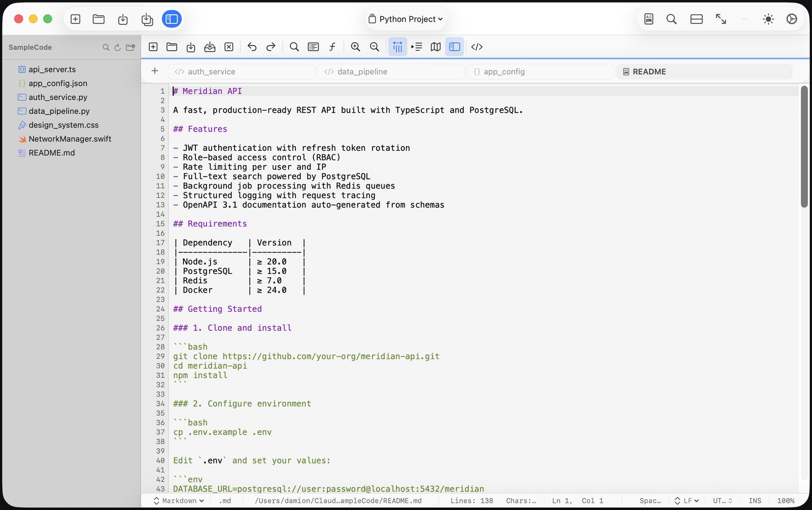Open settings gear icon
The height and width of the screenshot is (510, 812).
[792, 19]
